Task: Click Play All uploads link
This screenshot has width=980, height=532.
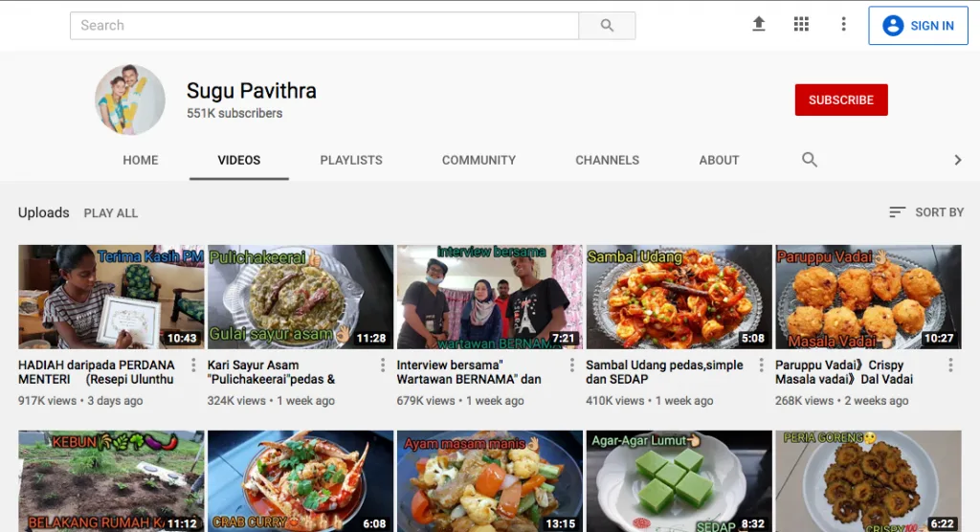Action: pos(111,212)
